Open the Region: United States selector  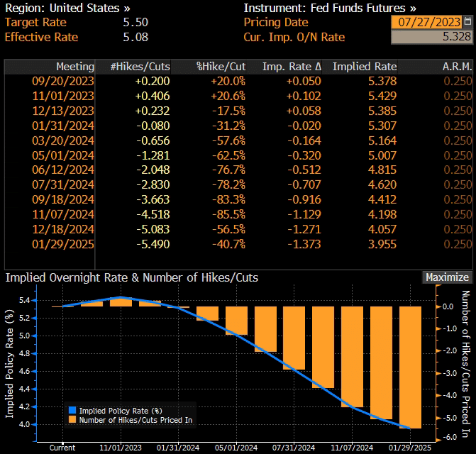pos(67,9)
